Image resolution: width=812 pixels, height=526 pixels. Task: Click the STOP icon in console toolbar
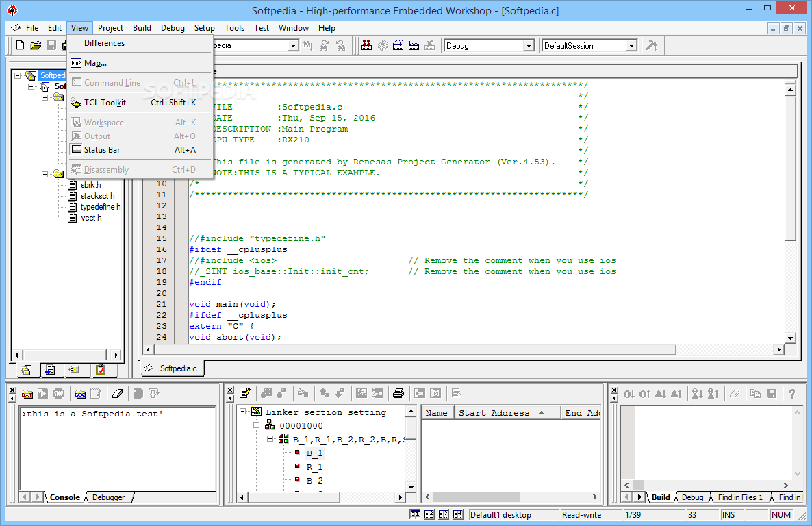pyautogui.click(x=58, y=394)
